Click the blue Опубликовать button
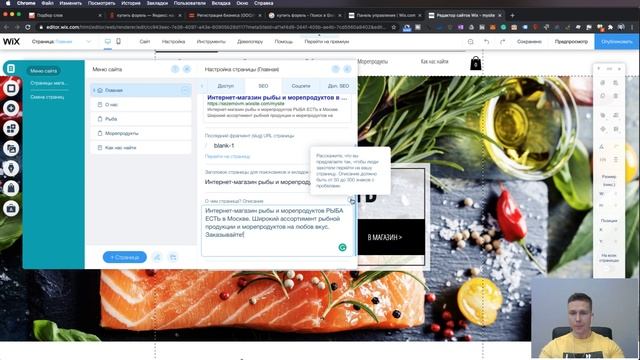 [617, 42]
